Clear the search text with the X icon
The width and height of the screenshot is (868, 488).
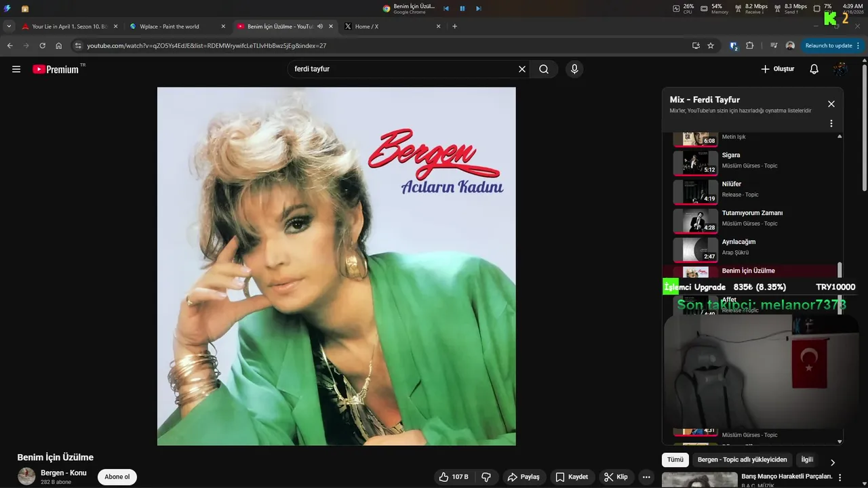pyautogui.click(x=522, y=69)
